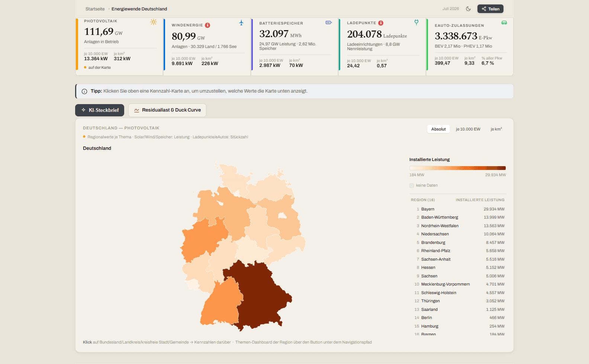The height and width of the screenshot is (364, 589).
Task: Select the Absolut view tab
Action: click(438, 129)
